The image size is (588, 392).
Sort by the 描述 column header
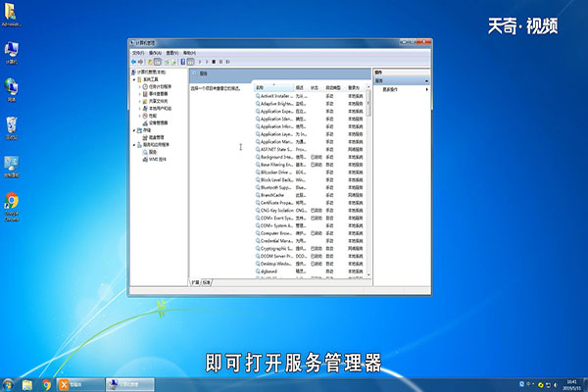301,87
